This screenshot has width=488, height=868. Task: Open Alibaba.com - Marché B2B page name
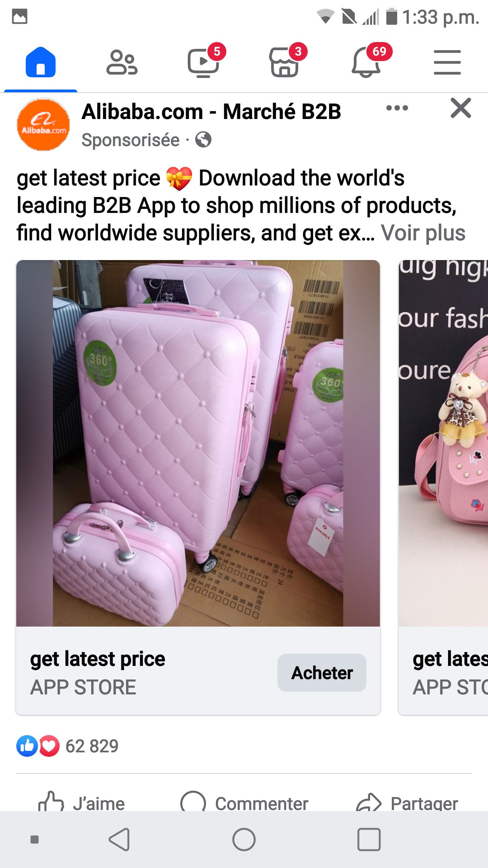(x=211, y=112)
